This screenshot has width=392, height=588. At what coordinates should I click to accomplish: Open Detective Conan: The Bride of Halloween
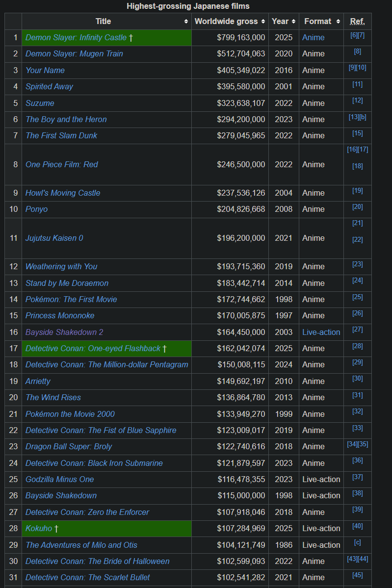pyautogui.click(x=98, y=562)
